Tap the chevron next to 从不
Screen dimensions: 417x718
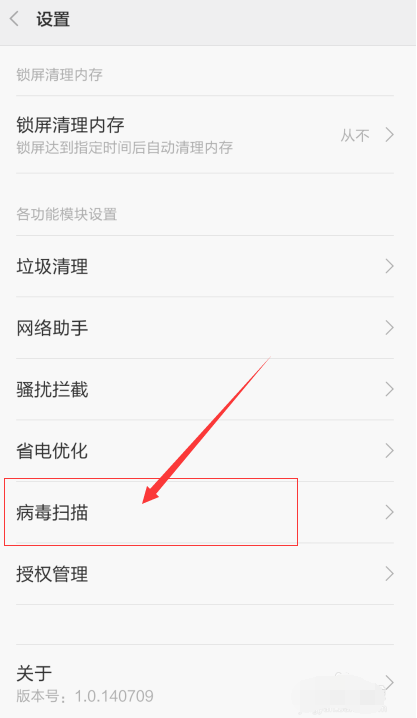[389, 135]
